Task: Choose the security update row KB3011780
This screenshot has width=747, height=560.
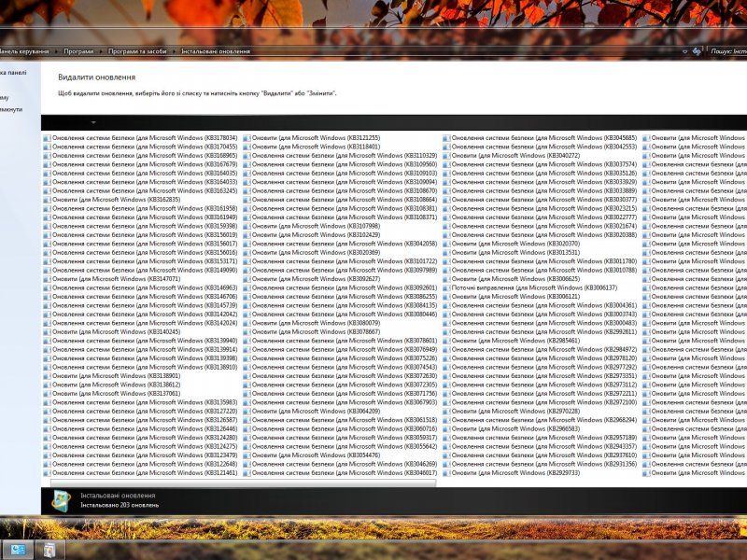Action: 540,261
